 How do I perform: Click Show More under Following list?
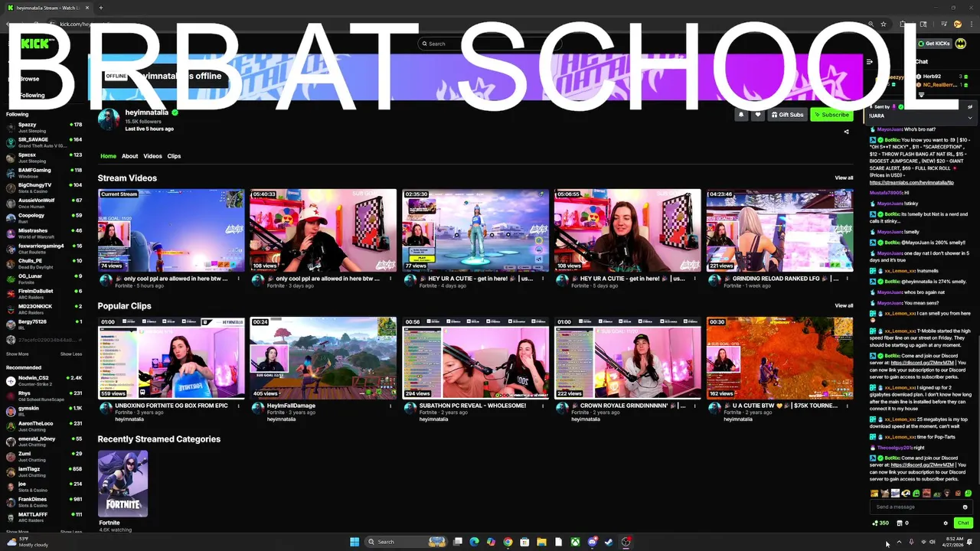click(17, 354)
